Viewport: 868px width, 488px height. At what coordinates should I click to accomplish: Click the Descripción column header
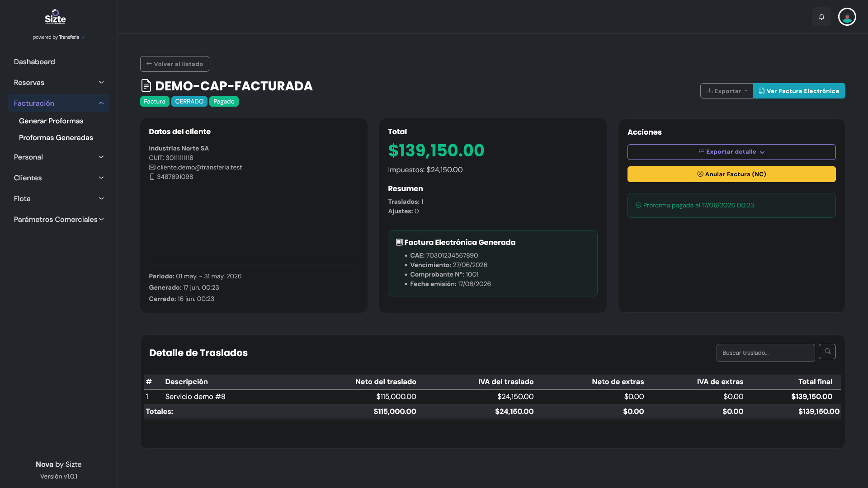pyautogui.click(x=186, y=381)
